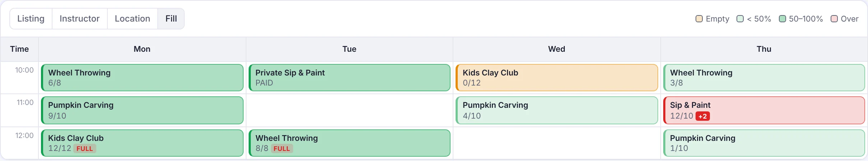This screenshot has width=868, height=161.
Task: Click the +2 overbooked badge
Action: 703,116
